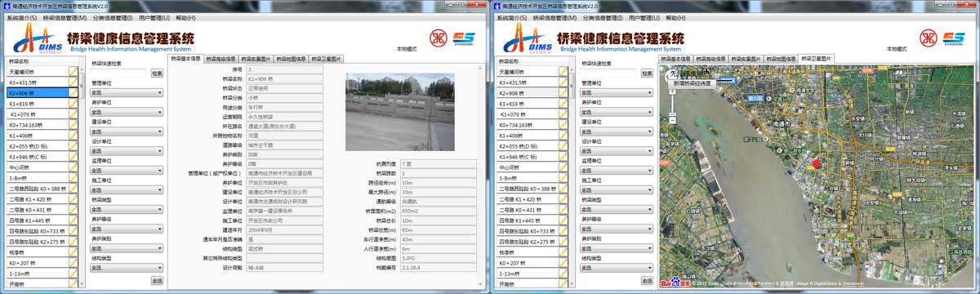Open 桥梁类型 dropdown in left window
This screenshot has height=294, width=980.
point(127,209)
